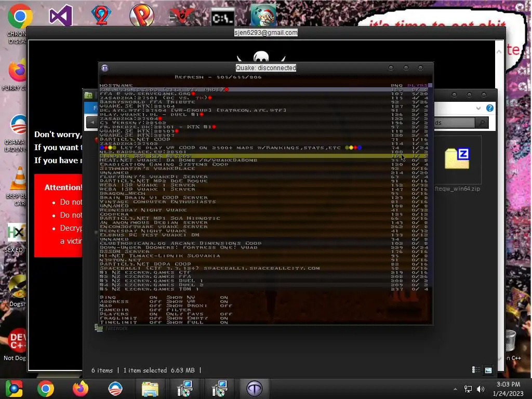
Task: Select the Filter option in Quake
Action: [x=179, y=310]
